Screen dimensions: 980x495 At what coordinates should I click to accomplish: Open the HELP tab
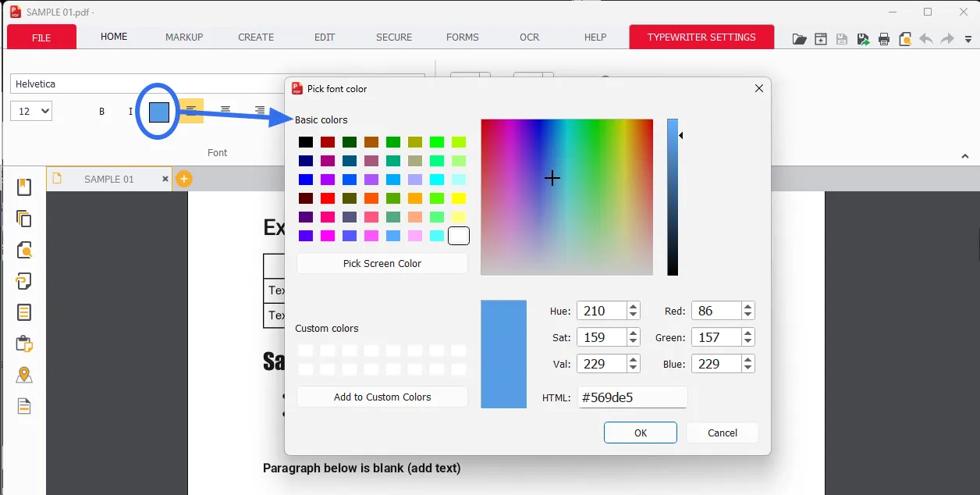click(595, 37)
